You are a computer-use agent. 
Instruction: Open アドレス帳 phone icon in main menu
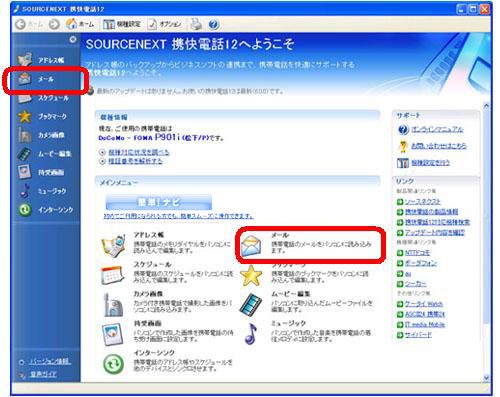[114, 245]
